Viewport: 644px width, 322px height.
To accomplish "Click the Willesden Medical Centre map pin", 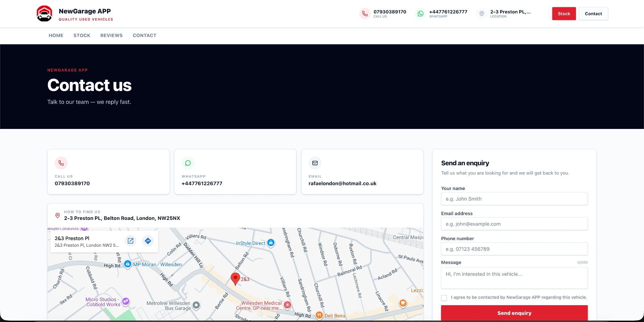I will tap(287, 305).
